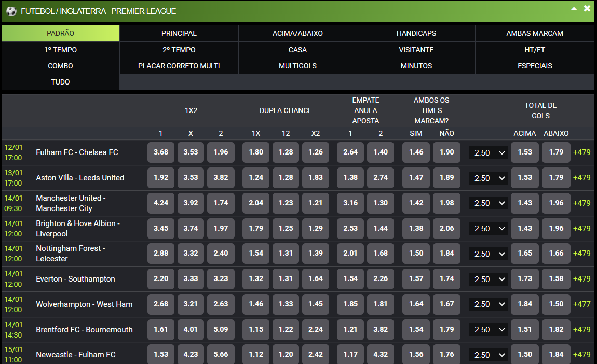Open the COMBO tab
The image size is (597, 364).
(61, 66)
